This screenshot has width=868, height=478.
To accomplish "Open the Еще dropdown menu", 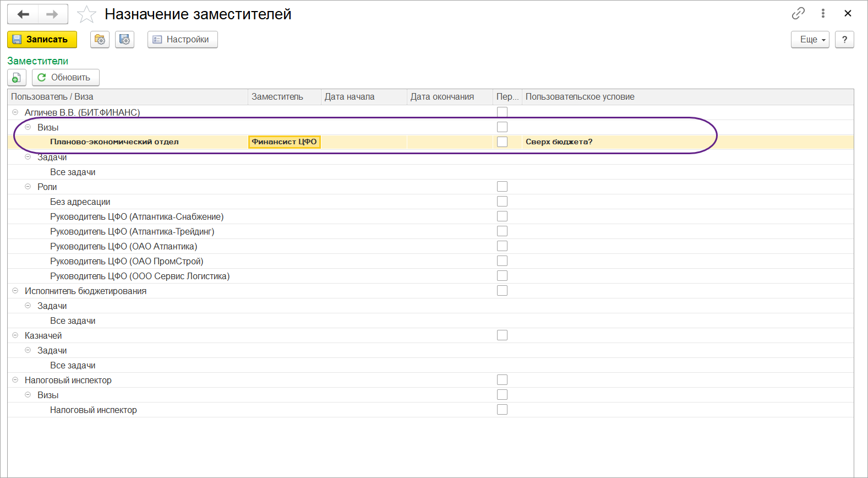I will click(x=810, y=40).
